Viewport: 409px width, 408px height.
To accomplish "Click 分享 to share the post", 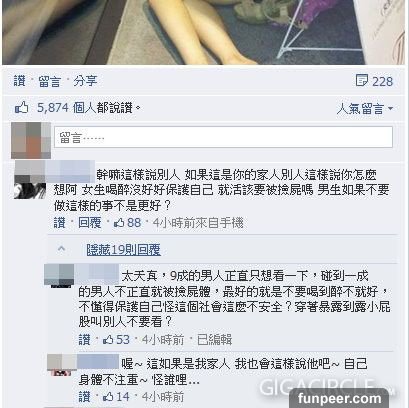I will [x=85, y=81].
